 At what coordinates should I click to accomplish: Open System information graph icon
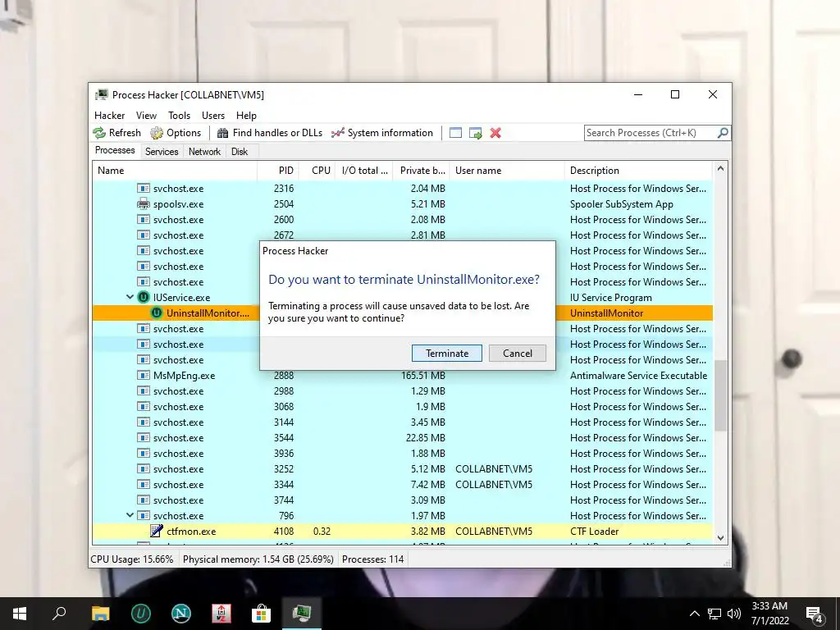tap(337, 133)
